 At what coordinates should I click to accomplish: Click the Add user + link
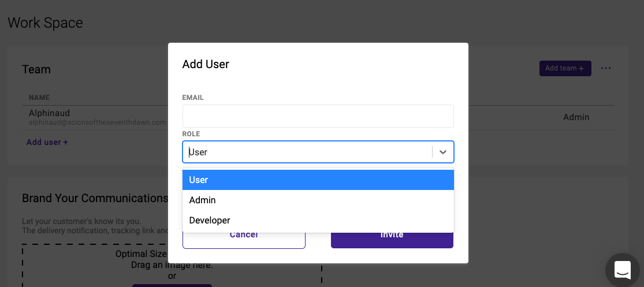tap(47, 142)
